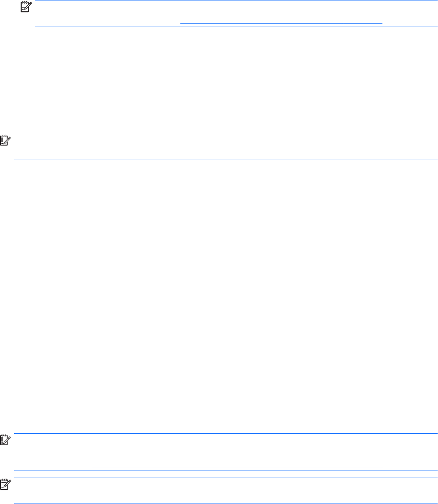This screenshot has width=438, height=504.
Task: Click the second important exclamation icon near the bottom
Action: coord(5,440)
